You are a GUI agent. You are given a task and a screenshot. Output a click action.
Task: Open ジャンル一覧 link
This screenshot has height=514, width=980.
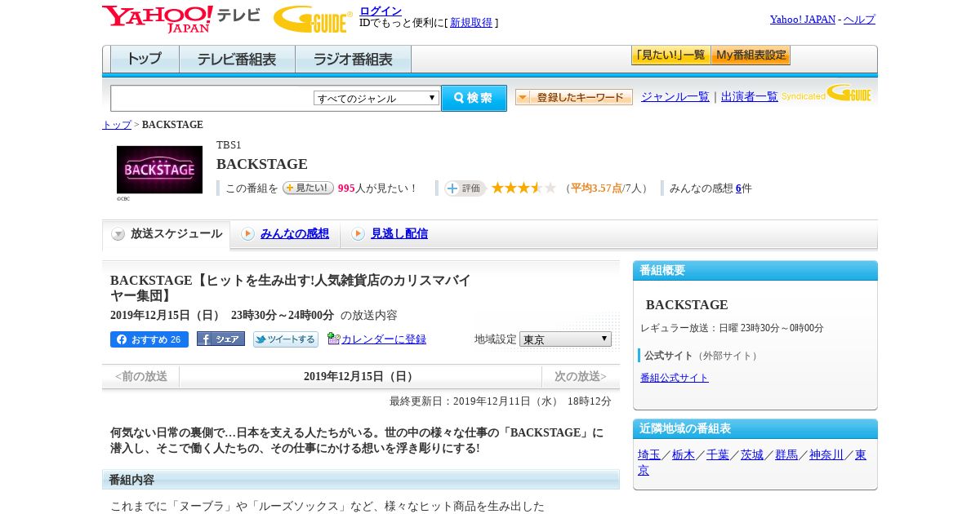coord(675,96)
